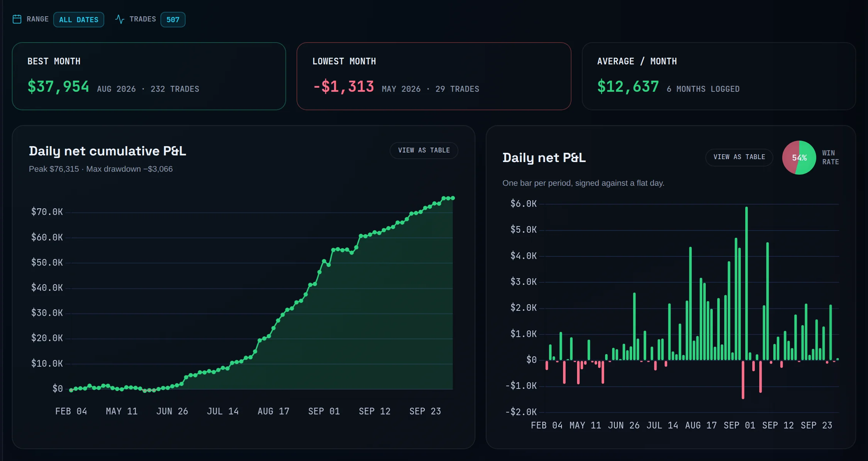
Task: Click the trades activity pulse icon
Action: pyautogui.click(x=120, y=19)
